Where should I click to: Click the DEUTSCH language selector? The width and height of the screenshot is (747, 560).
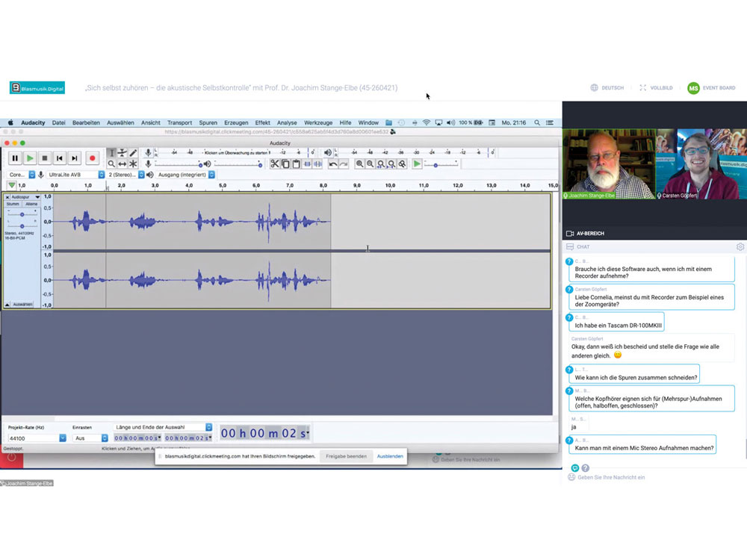point(607,88)
